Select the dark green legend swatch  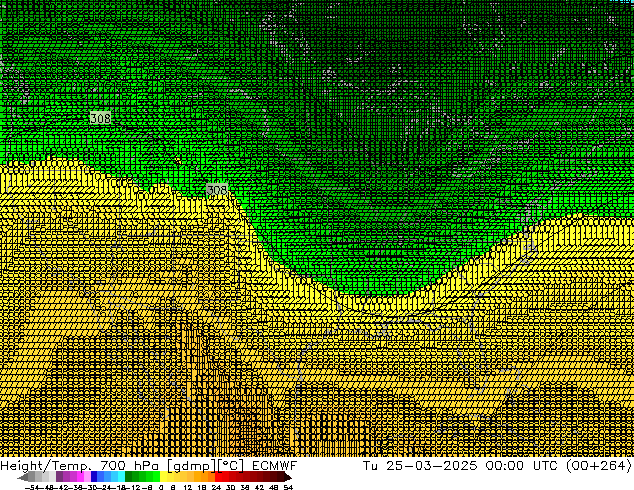pos(129,476)
